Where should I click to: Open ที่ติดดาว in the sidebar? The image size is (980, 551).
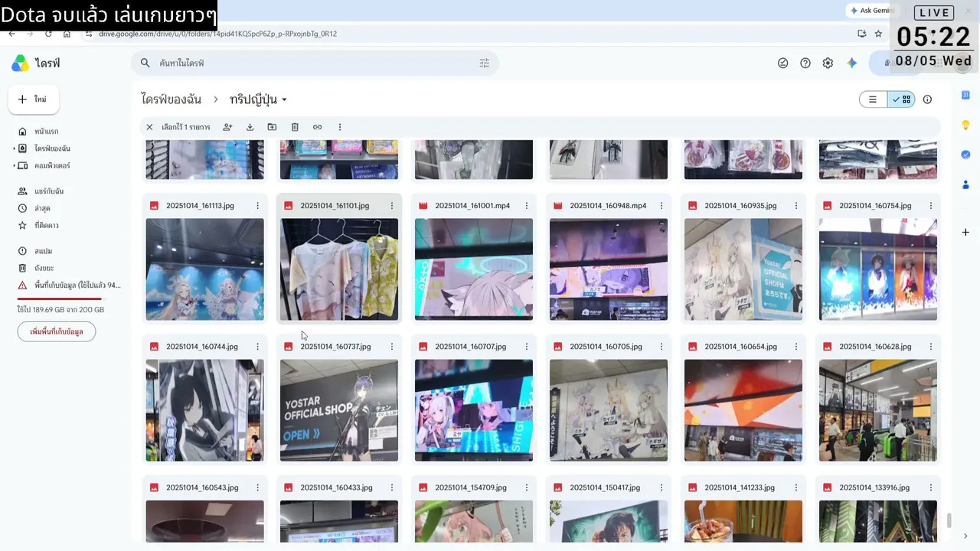47,225
